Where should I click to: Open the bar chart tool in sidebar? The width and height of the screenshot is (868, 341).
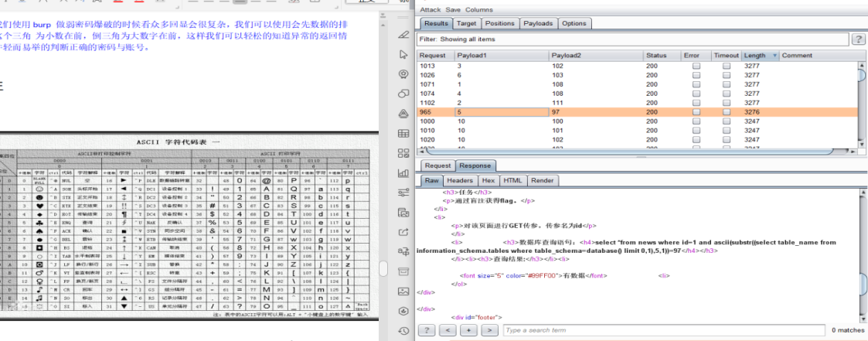[x=403, y=172]
